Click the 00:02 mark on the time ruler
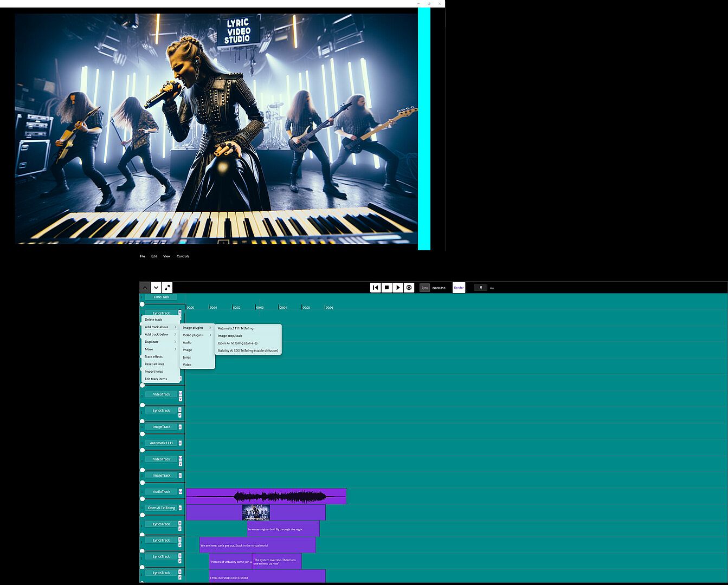The width and height of the screenshot is (728, 585). pyautogui.click(x=237, y=308)
